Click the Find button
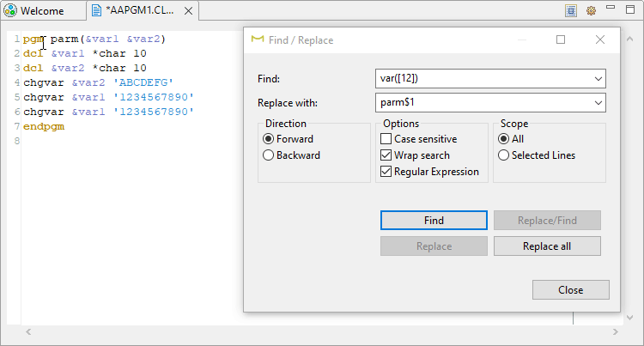644x346 pixels. tap(434, 221)
